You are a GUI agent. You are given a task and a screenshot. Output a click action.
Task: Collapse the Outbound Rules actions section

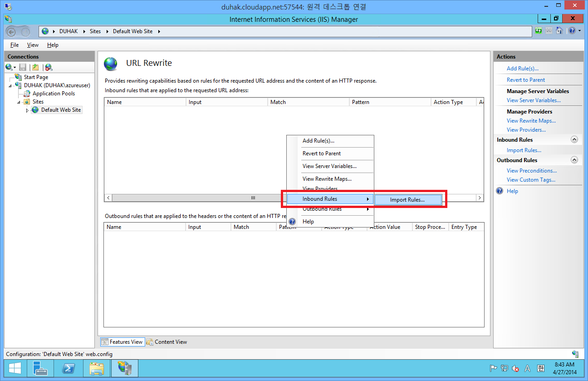(574, 160)
